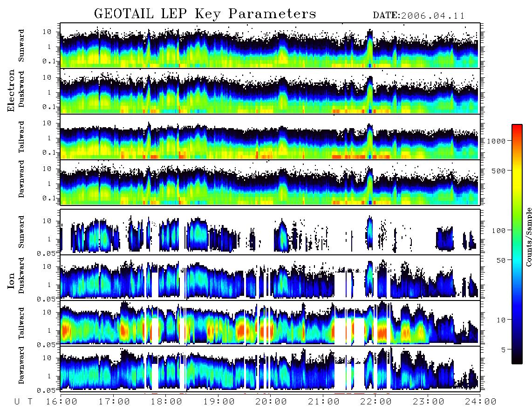532x410 pixels.
Task: Click the "DATE:2006.04.11" label
Action: pyautogui.click(x=419, y=16)
